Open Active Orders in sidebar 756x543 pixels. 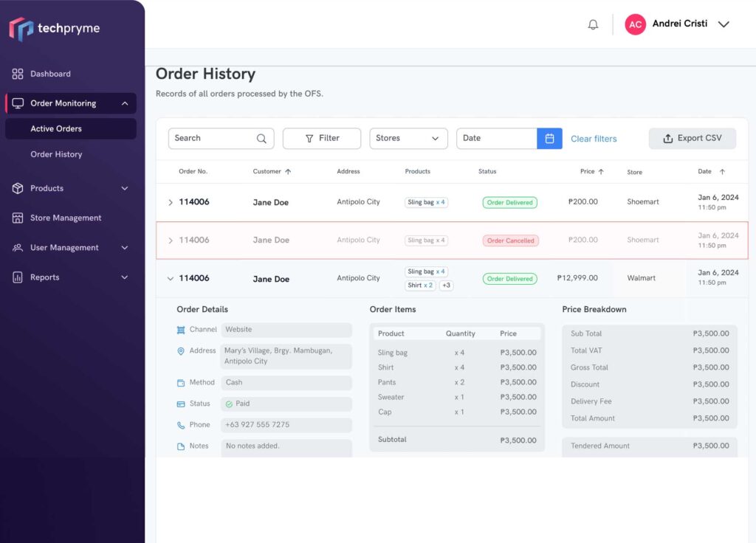click(56, 128)
